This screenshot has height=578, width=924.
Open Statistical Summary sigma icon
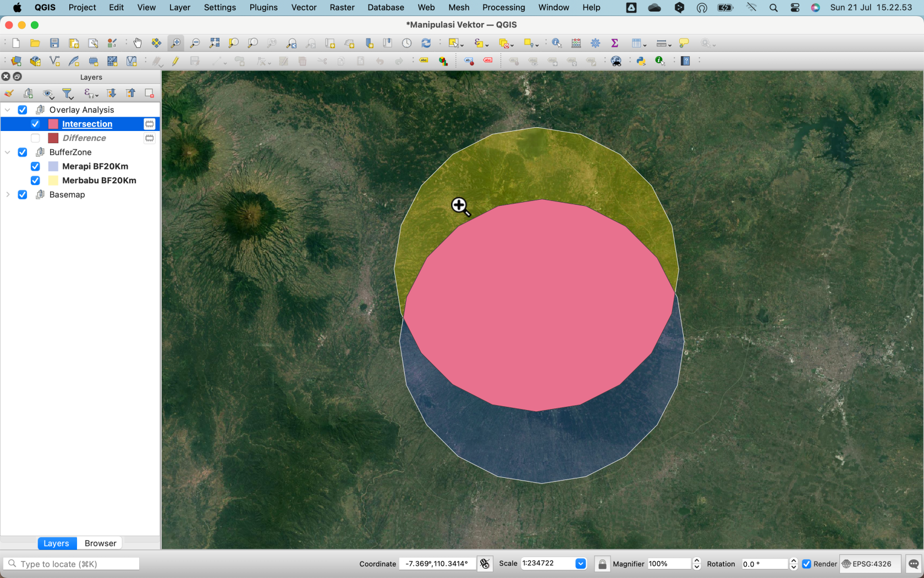615,43
